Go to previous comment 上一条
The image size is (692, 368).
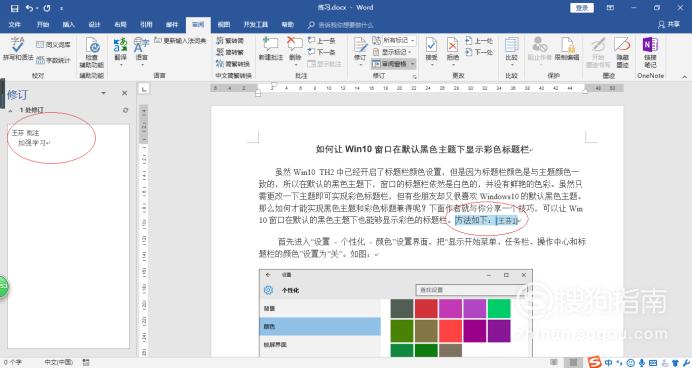322,41
